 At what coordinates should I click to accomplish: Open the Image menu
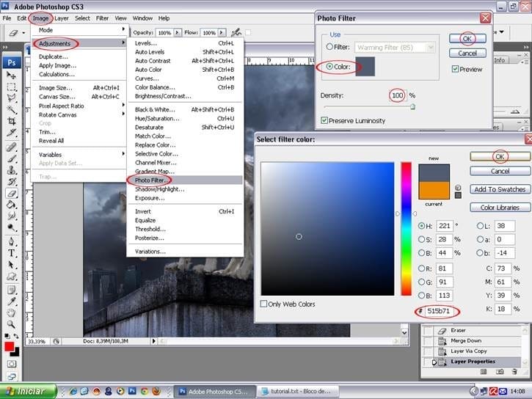tap(40, 18)
